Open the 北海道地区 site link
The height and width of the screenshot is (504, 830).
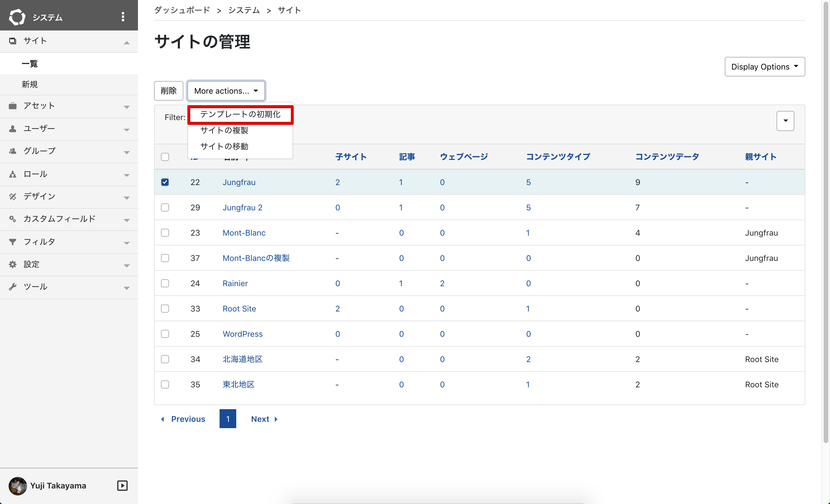tap(243, 359)
